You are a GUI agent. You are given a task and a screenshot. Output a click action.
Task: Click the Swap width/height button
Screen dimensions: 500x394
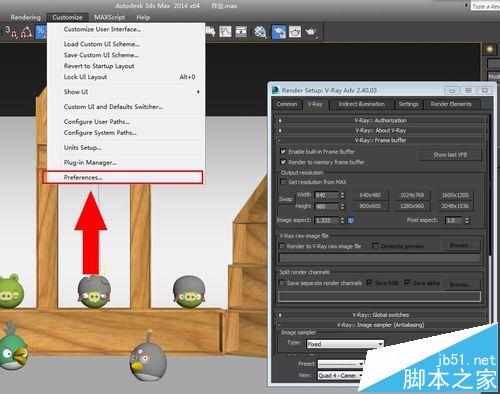point(285,199)
